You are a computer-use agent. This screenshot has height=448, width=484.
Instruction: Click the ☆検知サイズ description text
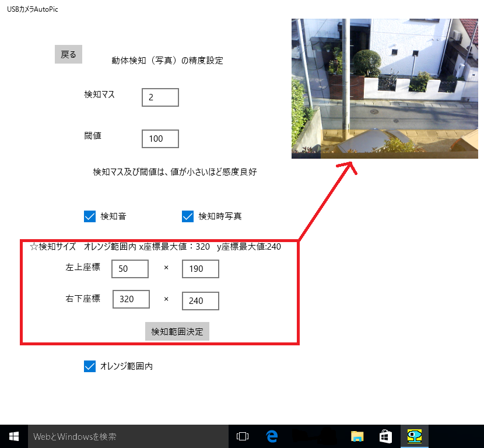[155, 246]
